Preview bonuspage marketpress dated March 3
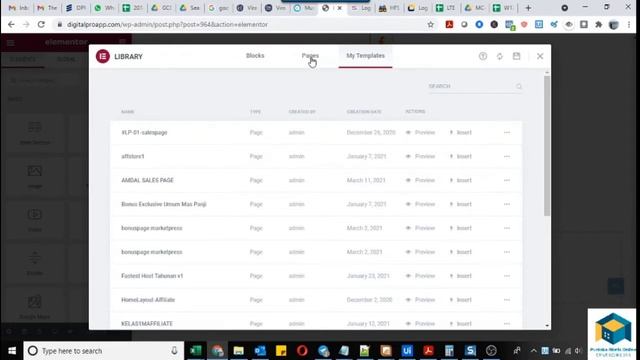The height and width of the screenshot is (360, 640). tap(420, 228)
